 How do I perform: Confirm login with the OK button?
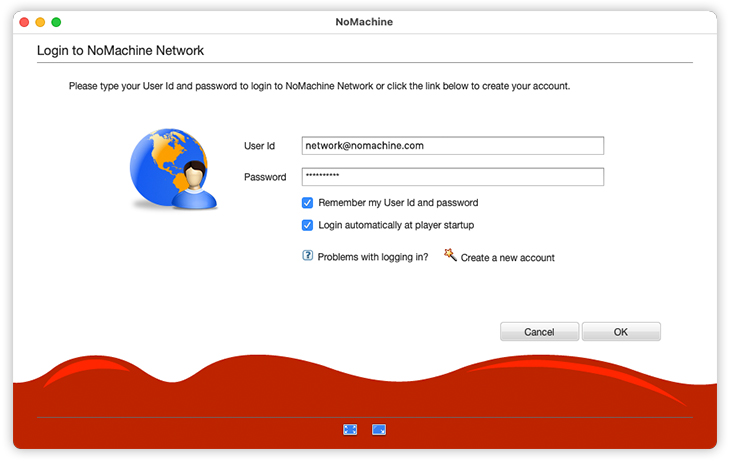tap(621, 332)
